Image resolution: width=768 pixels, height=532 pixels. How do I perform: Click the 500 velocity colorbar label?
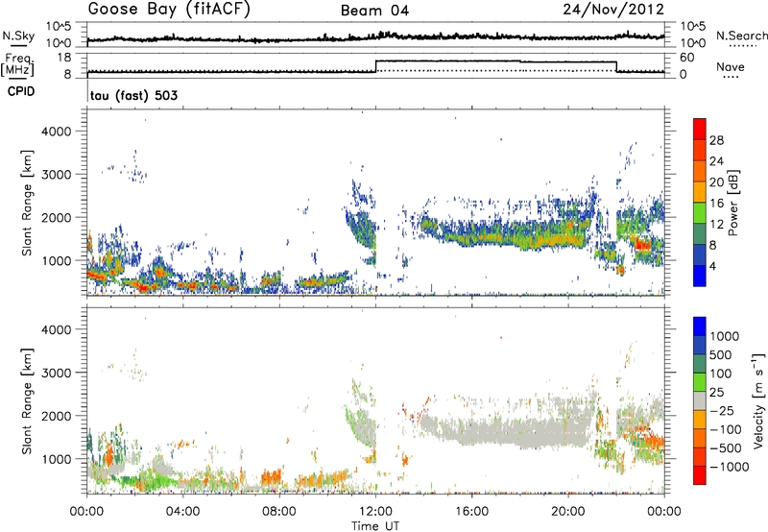click(x=721, y=355)
